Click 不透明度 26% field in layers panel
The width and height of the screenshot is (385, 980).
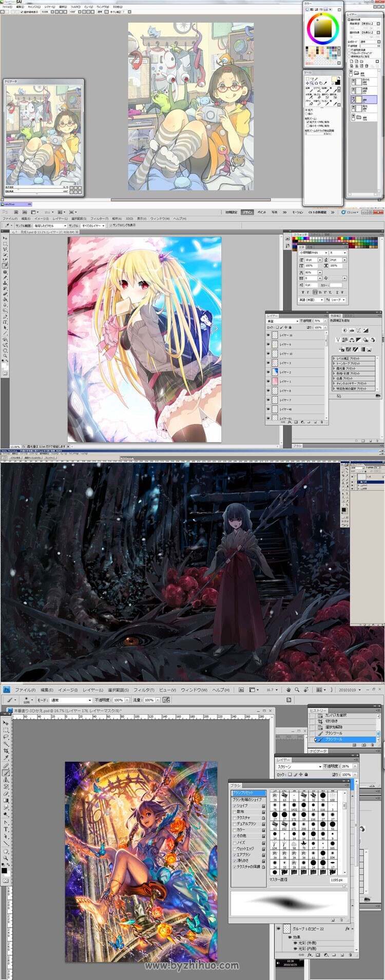click(x=346, y=766)
